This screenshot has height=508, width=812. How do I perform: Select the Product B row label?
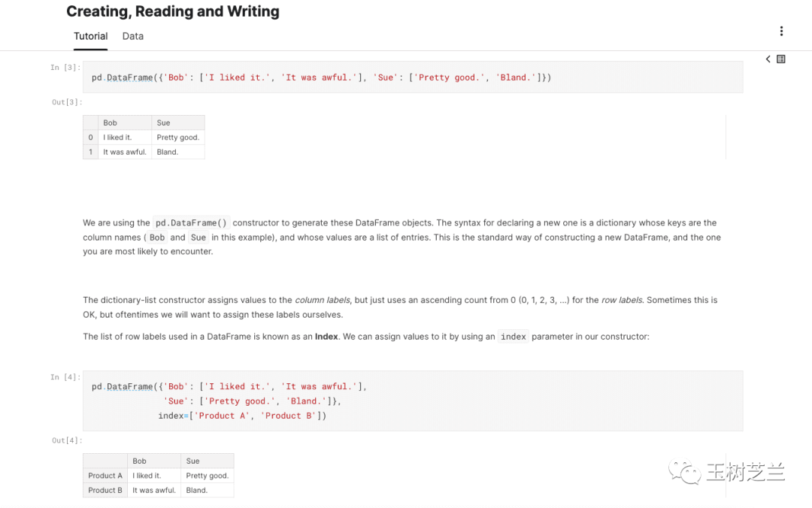click(105, 490)
